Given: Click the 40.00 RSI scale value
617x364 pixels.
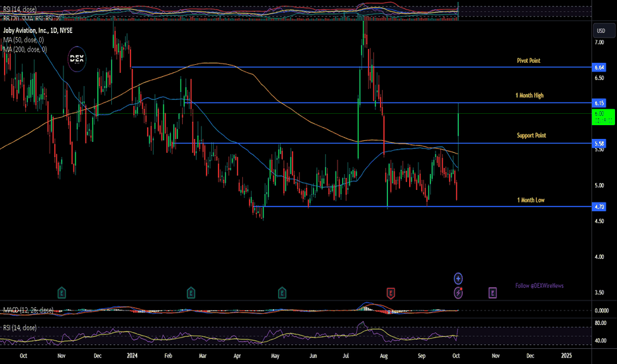Looking at the screenshot, I should point(600,340).
